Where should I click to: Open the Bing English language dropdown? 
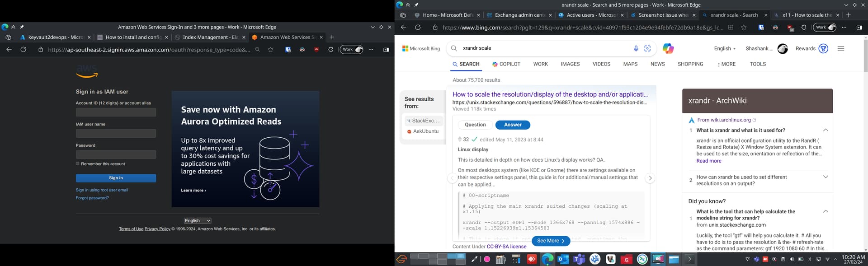725,49
